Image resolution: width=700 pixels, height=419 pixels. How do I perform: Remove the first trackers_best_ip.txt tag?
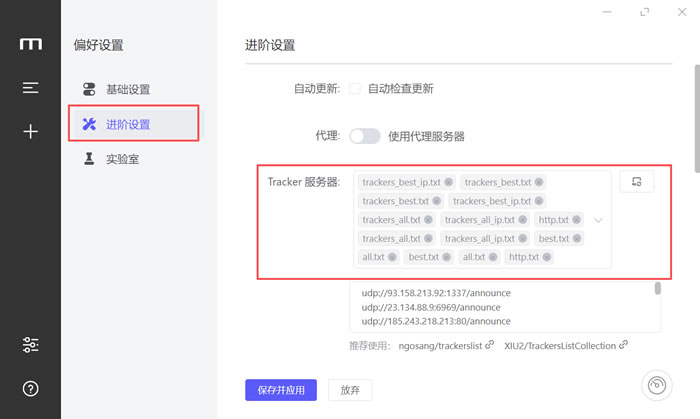click(x=449, y=182)
